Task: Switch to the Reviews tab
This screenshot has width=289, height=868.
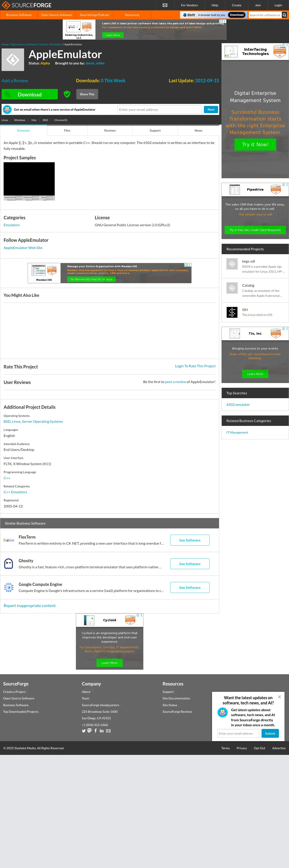Action: pyautogui.click(x=110, y=130)
